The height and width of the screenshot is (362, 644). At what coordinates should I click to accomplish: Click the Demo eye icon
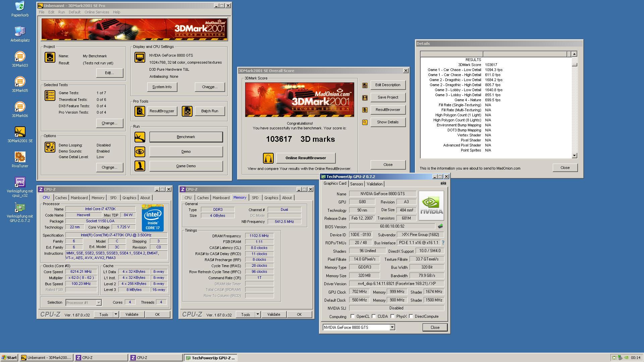pos(140,152)
